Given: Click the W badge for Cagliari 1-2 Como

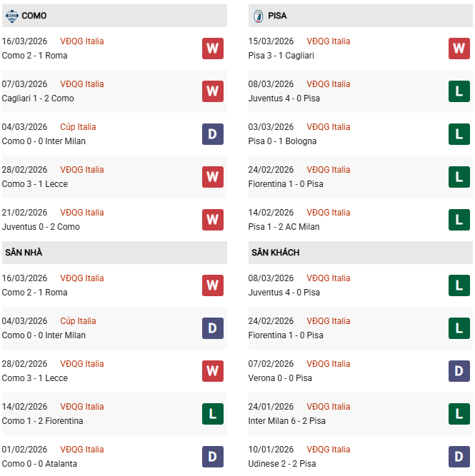Looking at the screenshot, I should [212, 91].
